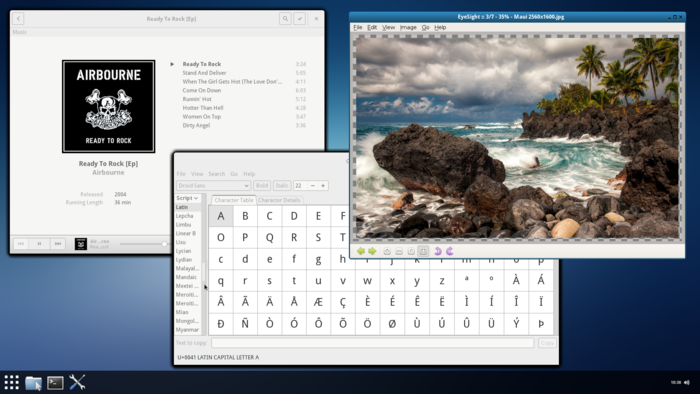Switch to the Character Details tab

click(x=279, y=200)
